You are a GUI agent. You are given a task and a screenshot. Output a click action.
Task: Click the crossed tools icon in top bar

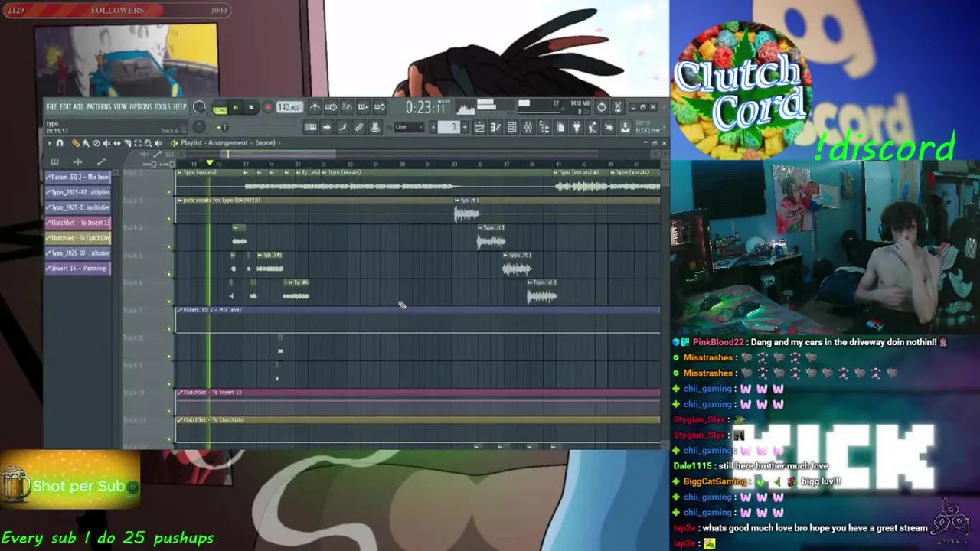617,107
